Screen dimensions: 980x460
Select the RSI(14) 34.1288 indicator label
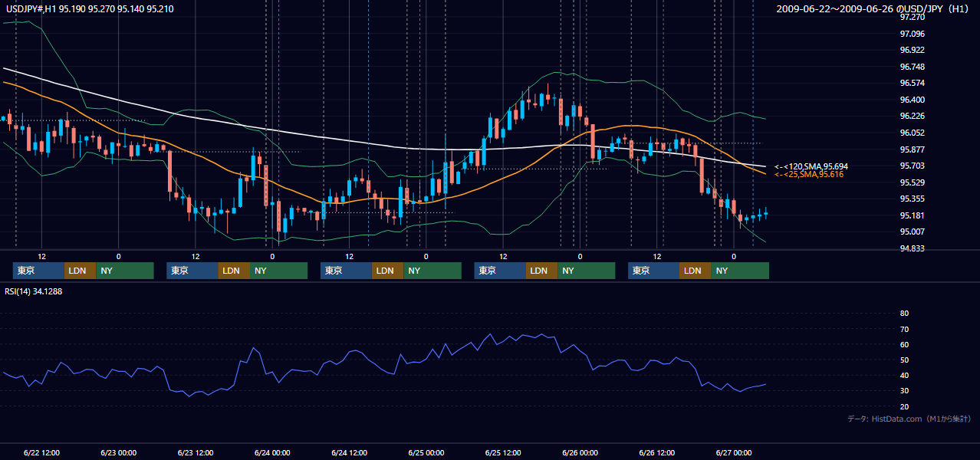coord(35,291)
